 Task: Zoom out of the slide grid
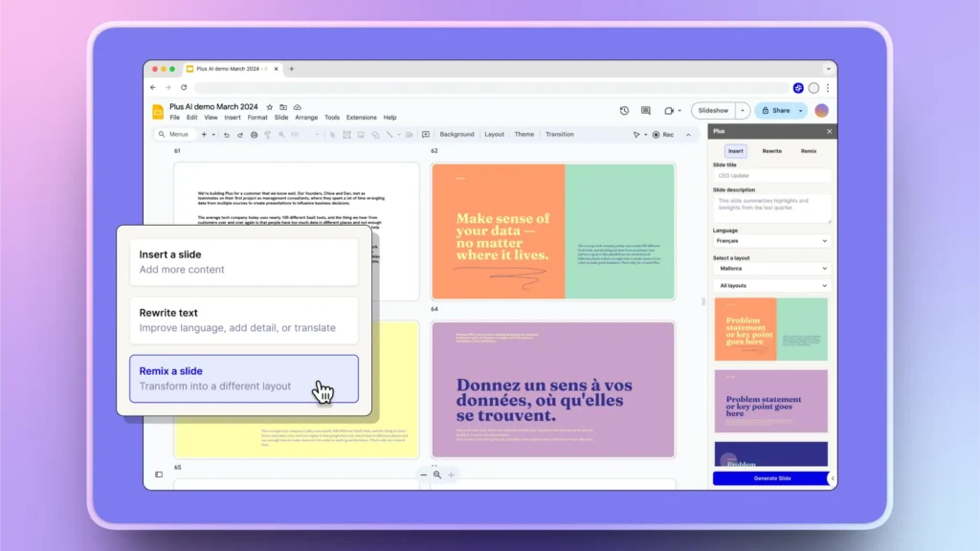[x=424, y=474]
